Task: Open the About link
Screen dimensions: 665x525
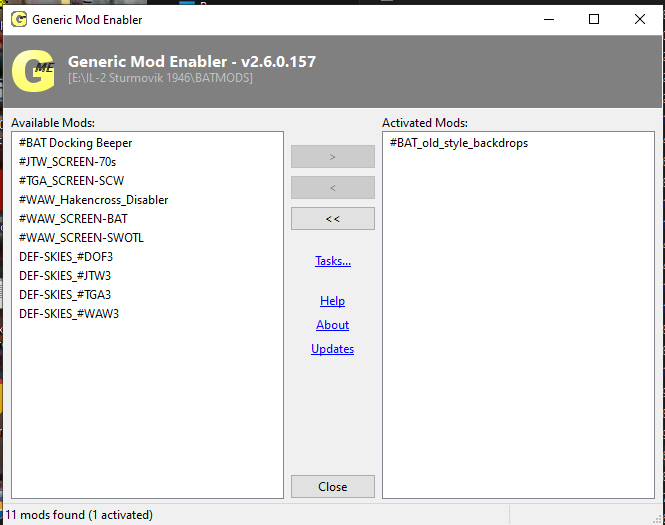Action: coord(332,325)
